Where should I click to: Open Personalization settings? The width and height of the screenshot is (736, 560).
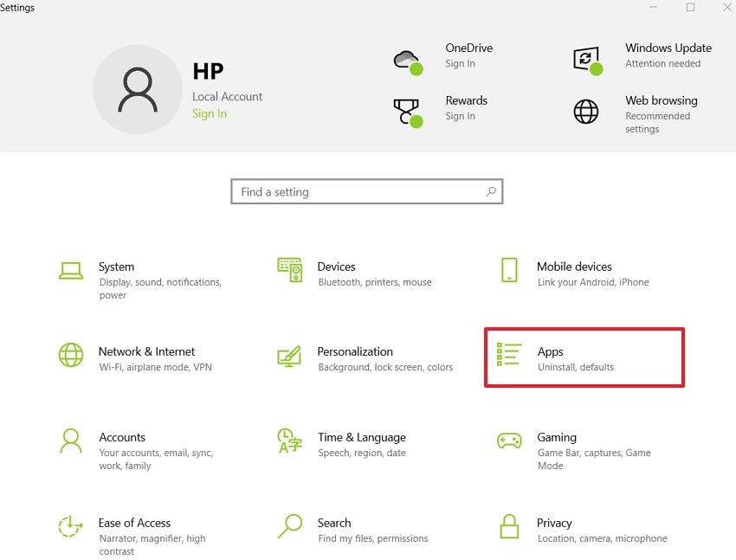pos(355,351)
